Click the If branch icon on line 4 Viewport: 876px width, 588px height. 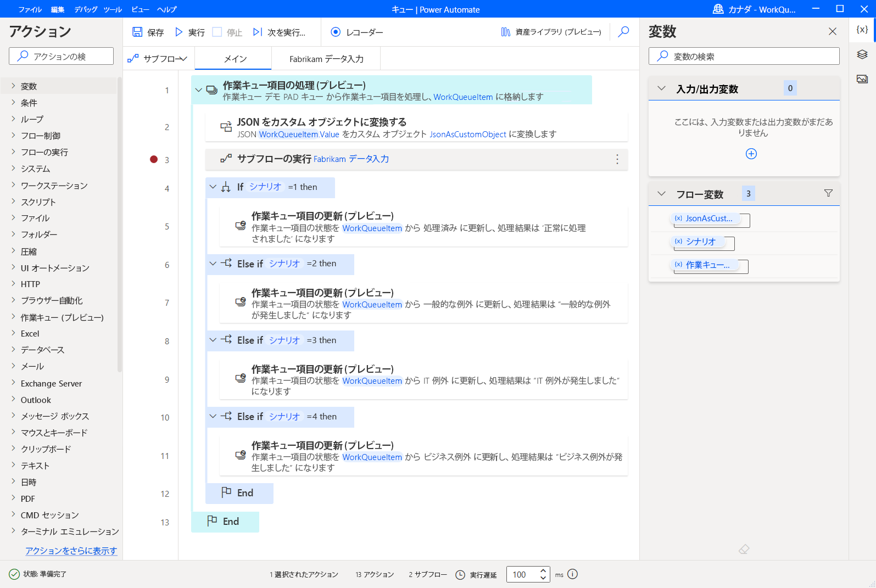coord(226,187)
